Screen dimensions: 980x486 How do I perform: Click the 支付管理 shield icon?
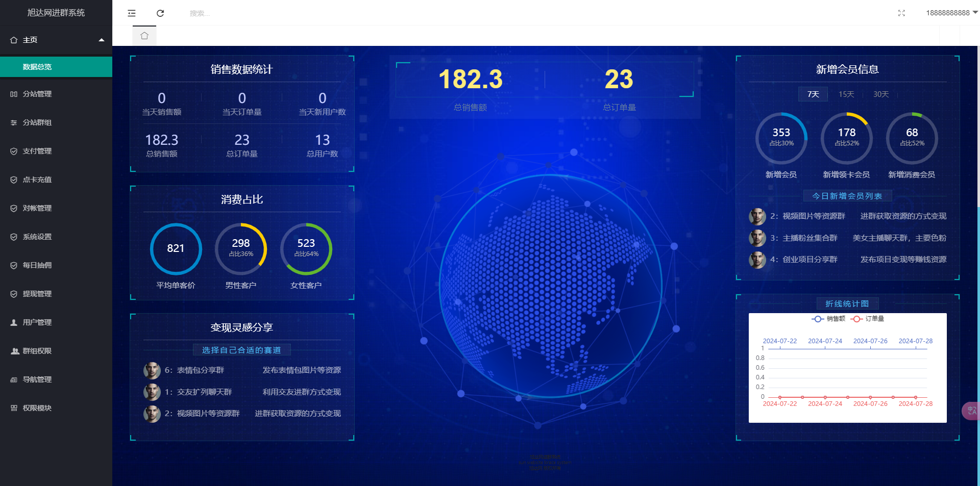tap(14, 151)
